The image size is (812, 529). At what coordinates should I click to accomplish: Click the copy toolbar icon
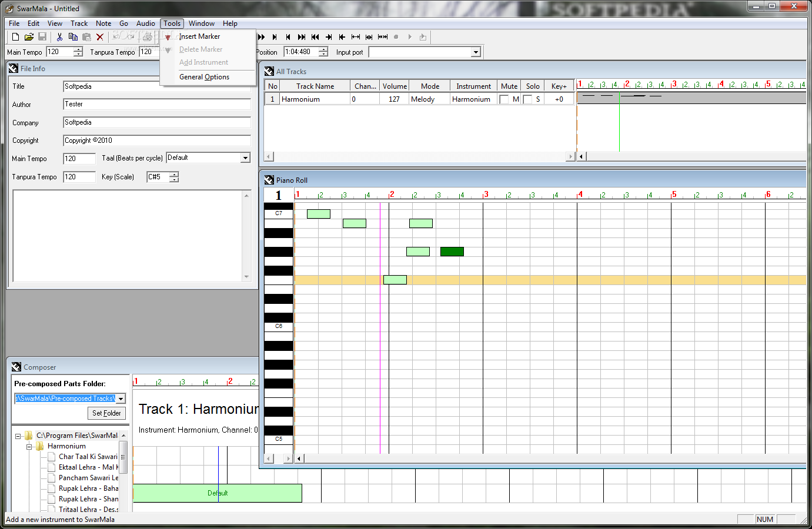coord(73,37)
